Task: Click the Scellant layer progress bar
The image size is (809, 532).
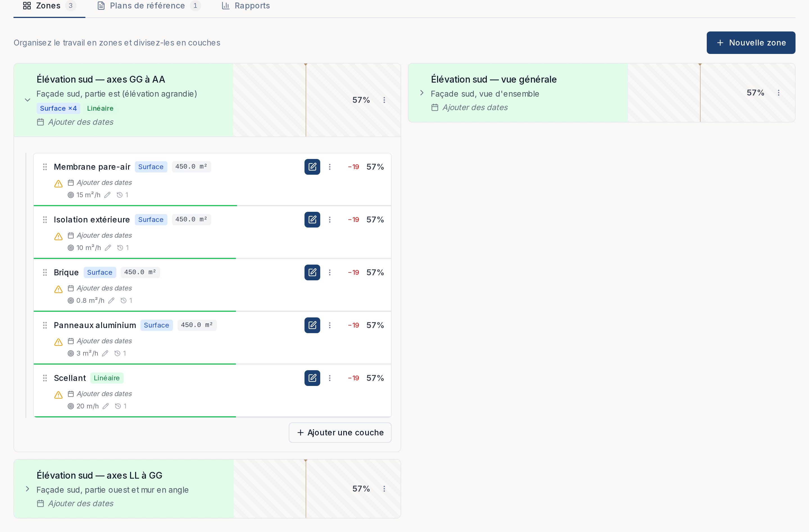Action: coord(212,417)
